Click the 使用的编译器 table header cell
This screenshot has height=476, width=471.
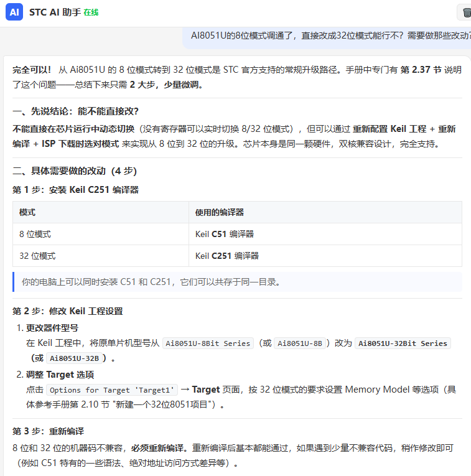pos(325,213)
